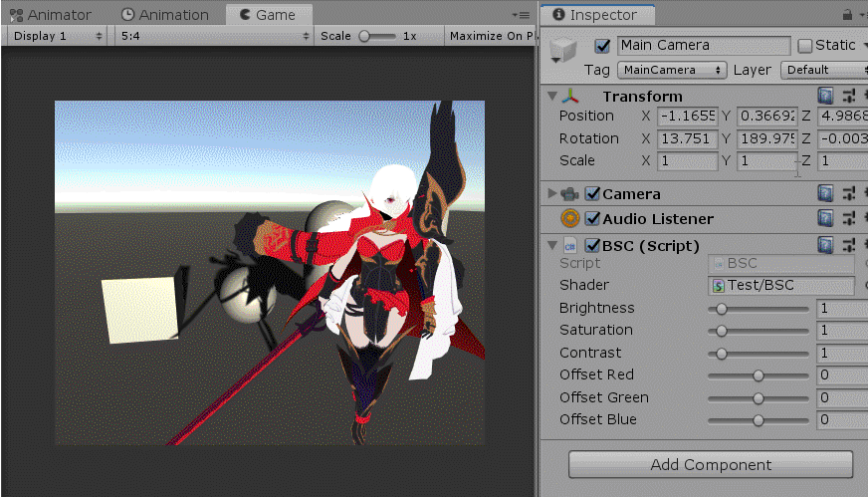
Task: Disable the BSC (Script) checkbox
Action: coord(592,245)
